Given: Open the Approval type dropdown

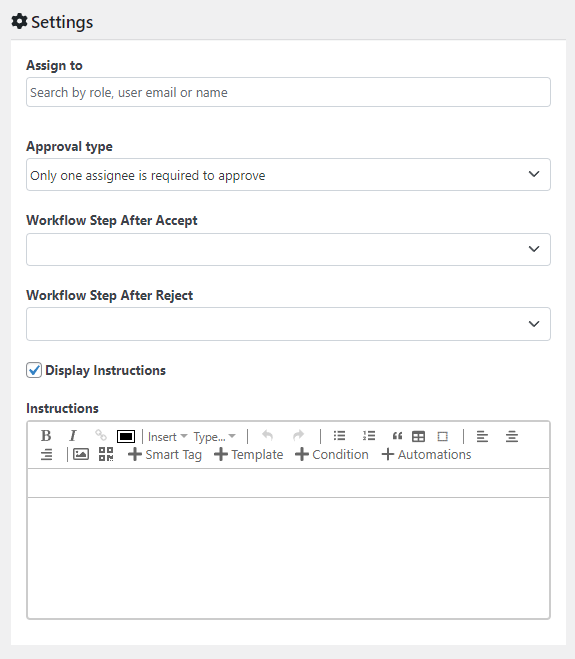Looking at the screenshot, I should point(288,174).
